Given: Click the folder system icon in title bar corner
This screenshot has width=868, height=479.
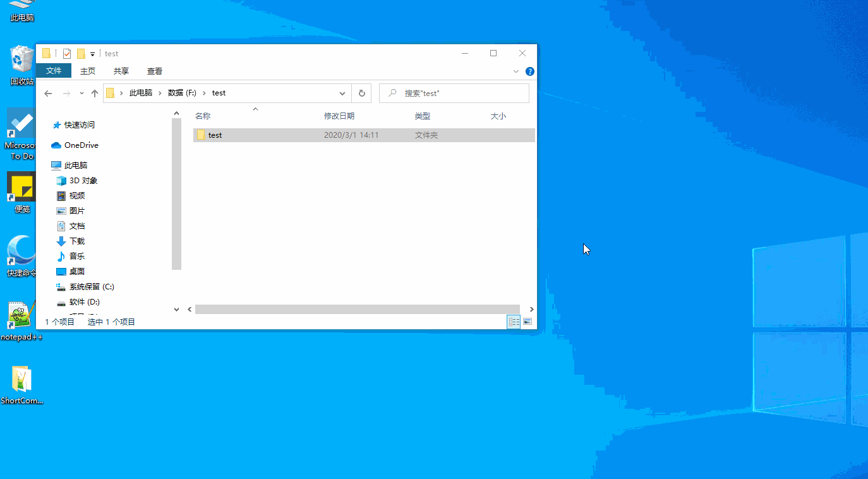Looking at the screenshot, I should point(46,53).
